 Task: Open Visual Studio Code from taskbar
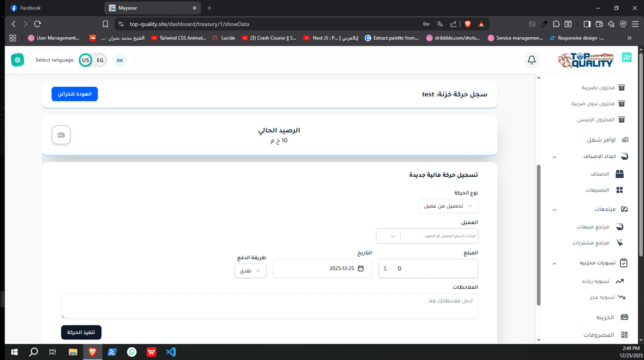click(x=171, y=352)
